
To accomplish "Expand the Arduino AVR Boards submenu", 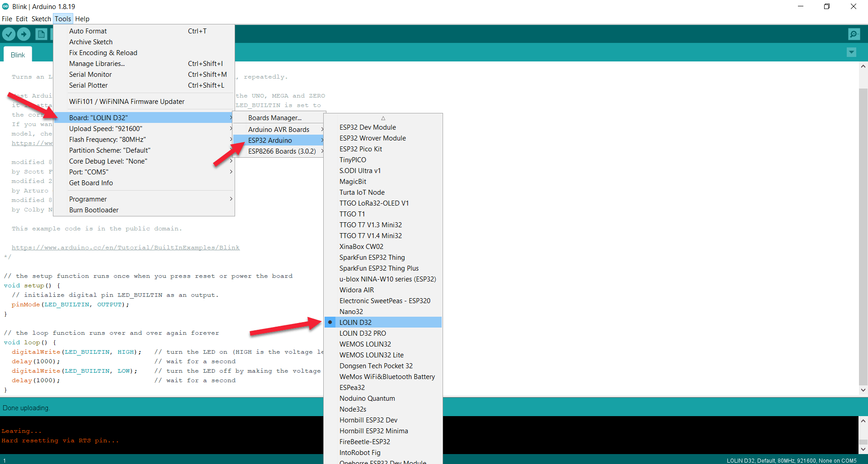I will [279, 130].
